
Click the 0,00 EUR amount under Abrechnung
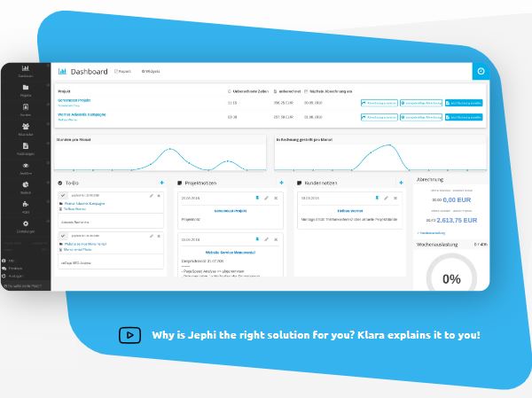pyautogui.click(x=457, y=199)
